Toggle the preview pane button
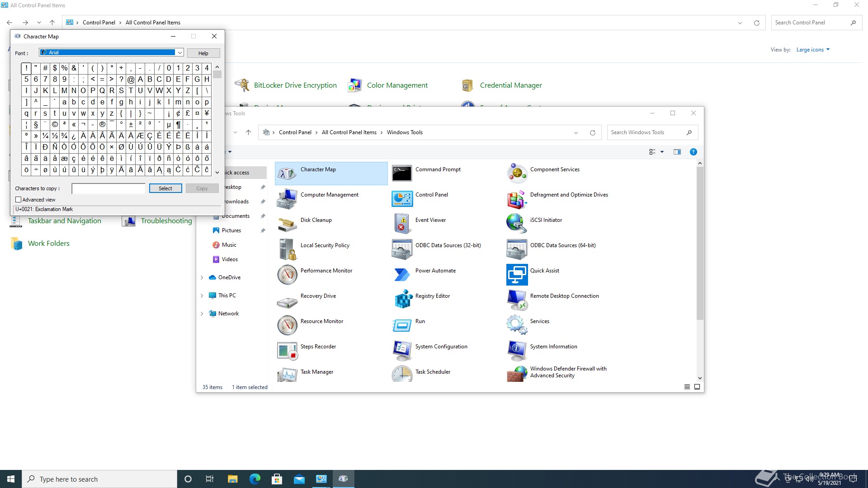Image resolution: width=868 pixels, height=488 pixels. coord(677,152)
